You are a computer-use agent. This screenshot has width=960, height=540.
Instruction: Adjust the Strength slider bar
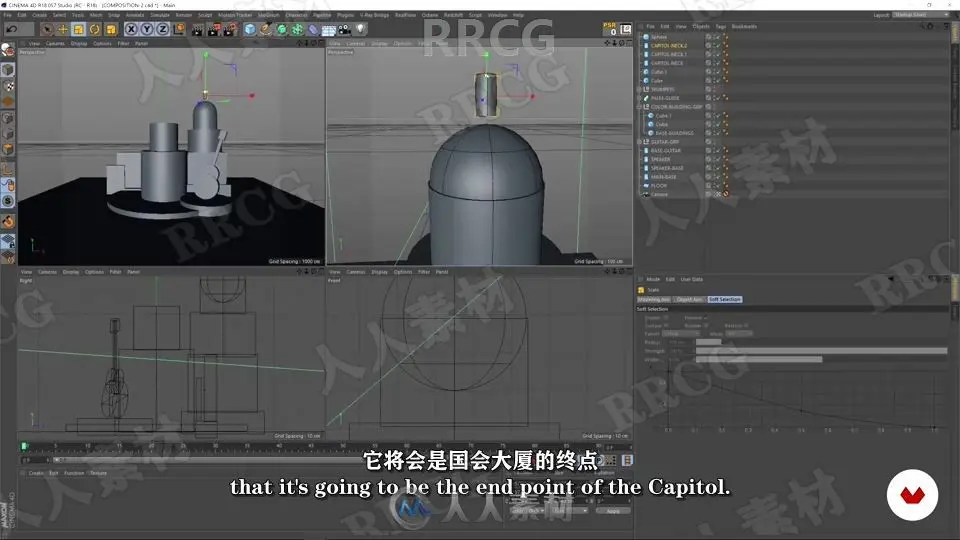(821, 351)
